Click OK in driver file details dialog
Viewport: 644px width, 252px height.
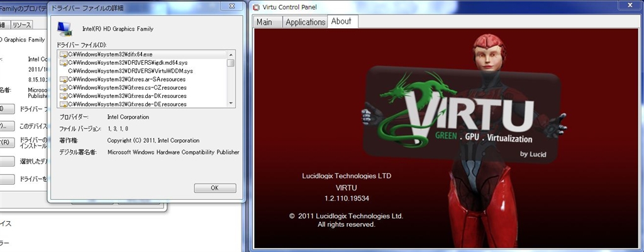coord(215,188)
